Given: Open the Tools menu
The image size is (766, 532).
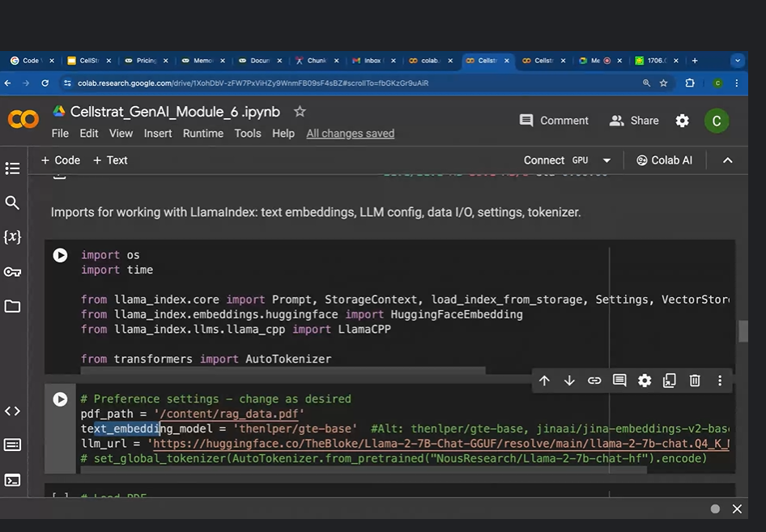Looking at the screenshot, I should click(248, 134).
